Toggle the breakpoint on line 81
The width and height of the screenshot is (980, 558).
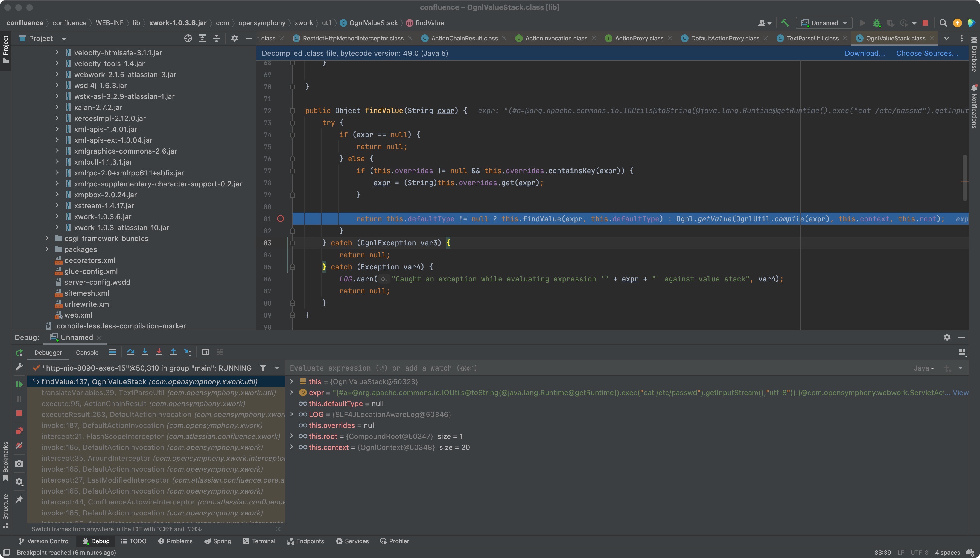(x=280, y=219)
